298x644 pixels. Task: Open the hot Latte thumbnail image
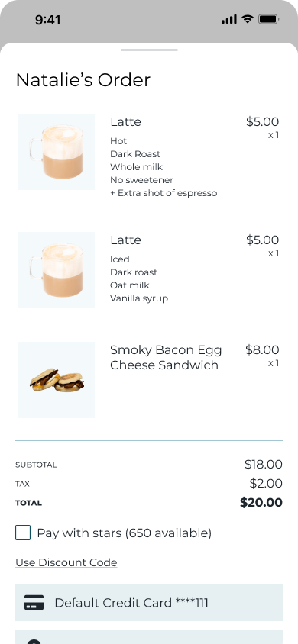57,152
